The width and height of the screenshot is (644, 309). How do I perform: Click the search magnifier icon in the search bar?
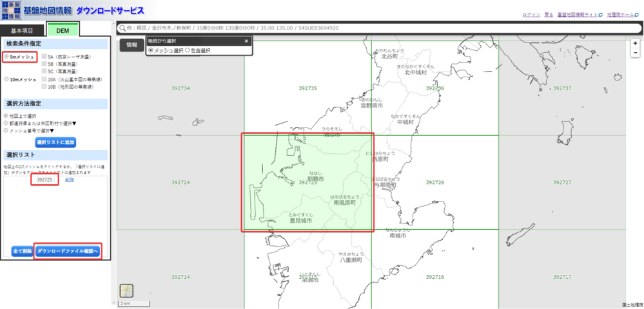tap(122, 28)
